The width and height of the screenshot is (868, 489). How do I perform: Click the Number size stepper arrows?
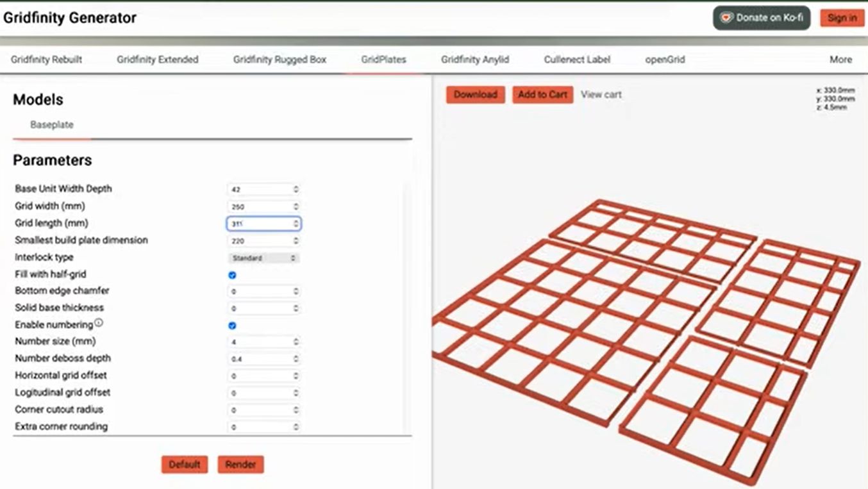pyautogui.click(x=296, y=342)
